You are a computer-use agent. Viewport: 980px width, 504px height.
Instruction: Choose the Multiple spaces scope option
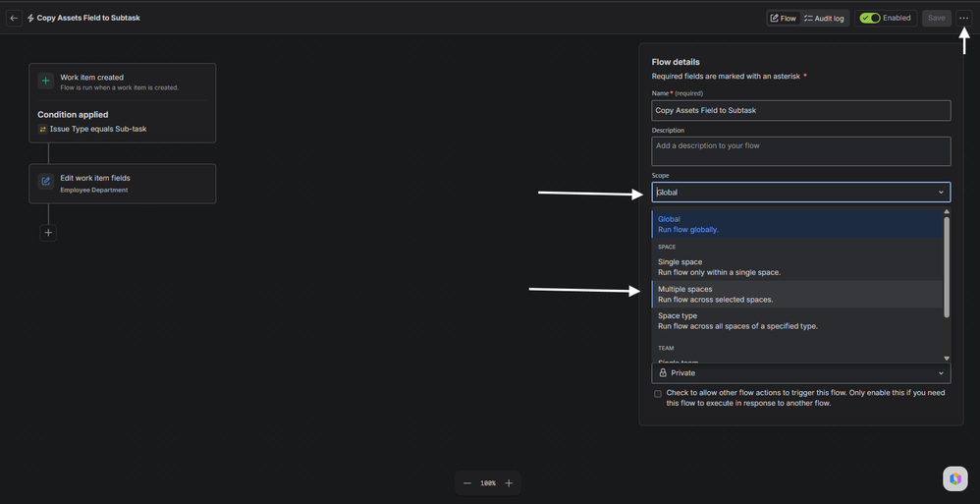tap(797, 294)
